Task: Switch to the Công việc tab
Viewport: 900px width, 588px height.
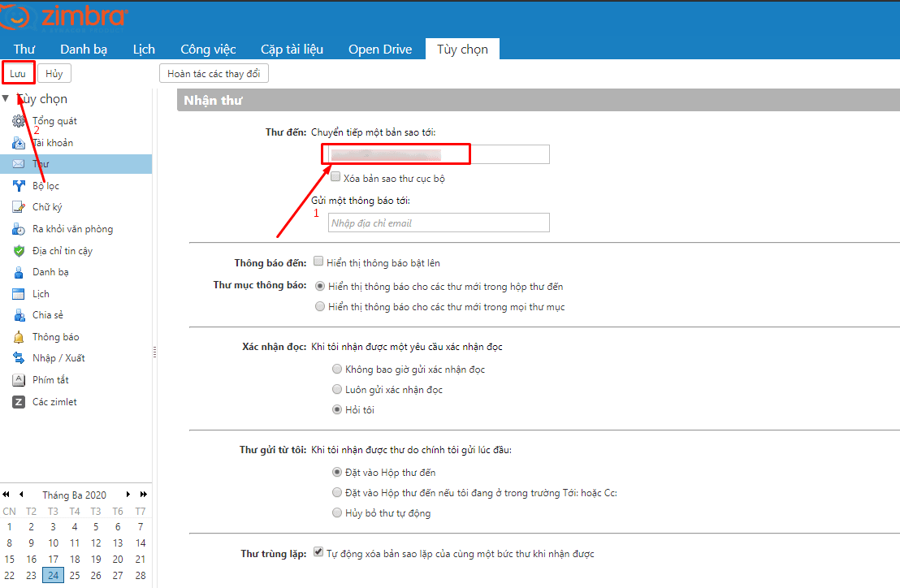Action: tap(209, 50)
